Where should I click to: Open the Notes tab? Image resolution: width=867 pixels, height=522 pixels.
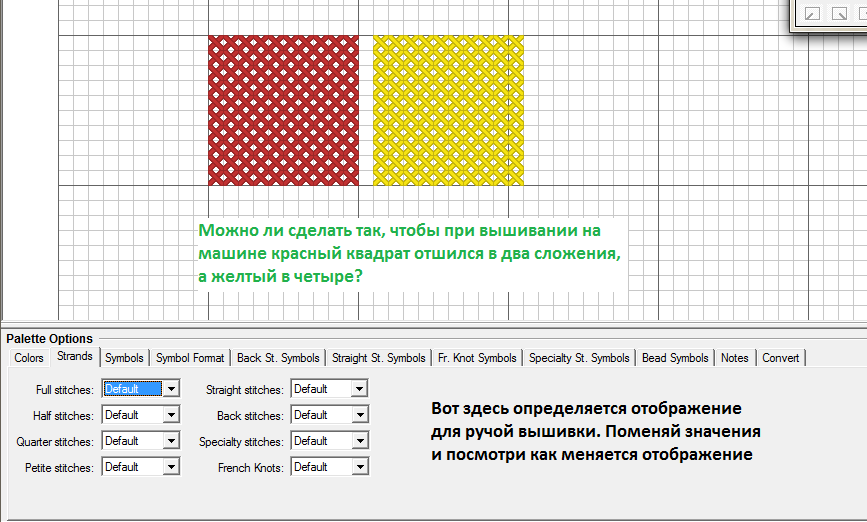[734, 358]
